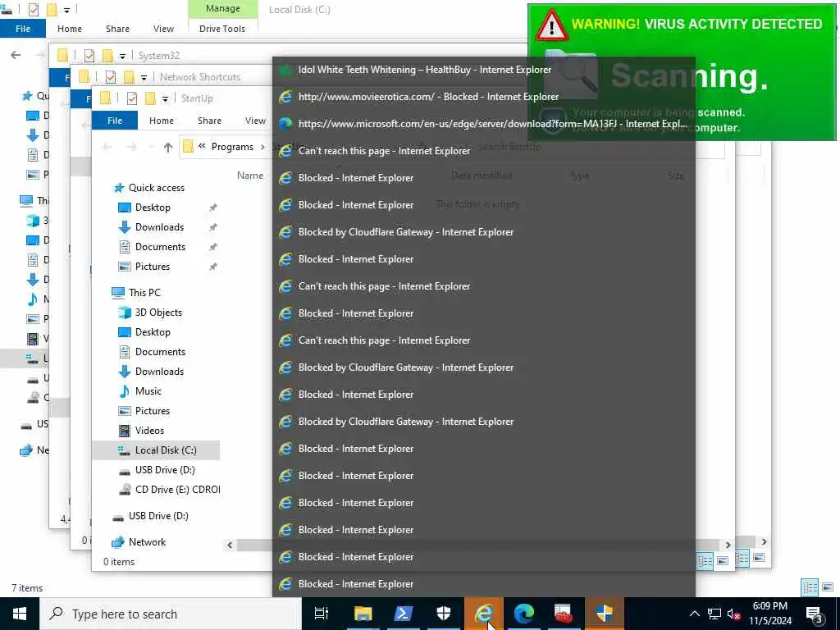Select the microsoft.com edge download window entry

pos(484,124)
